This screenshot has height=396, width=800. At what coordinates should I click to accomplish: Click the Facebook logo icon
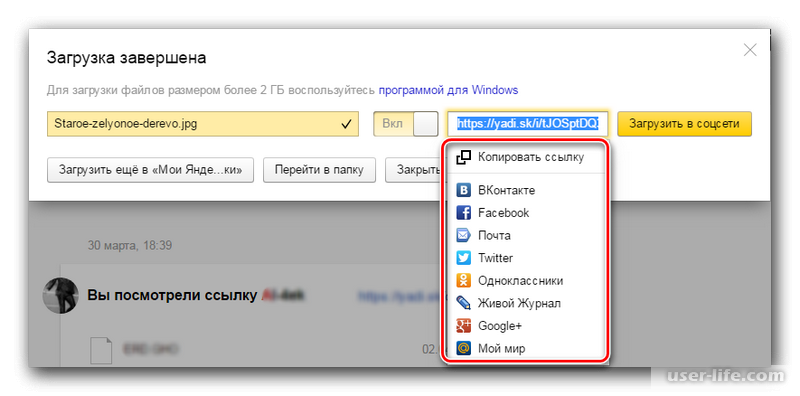463,213
